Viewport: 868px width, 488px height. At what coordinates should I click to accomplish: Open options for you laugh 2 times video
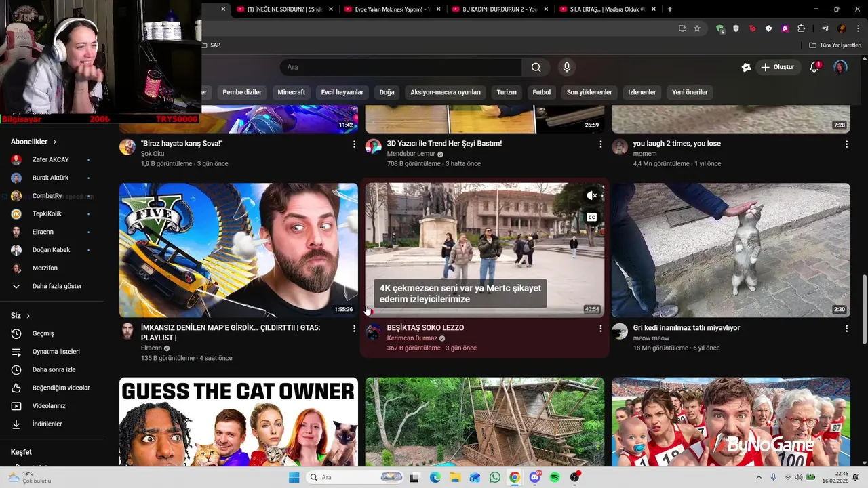(846, 144)
